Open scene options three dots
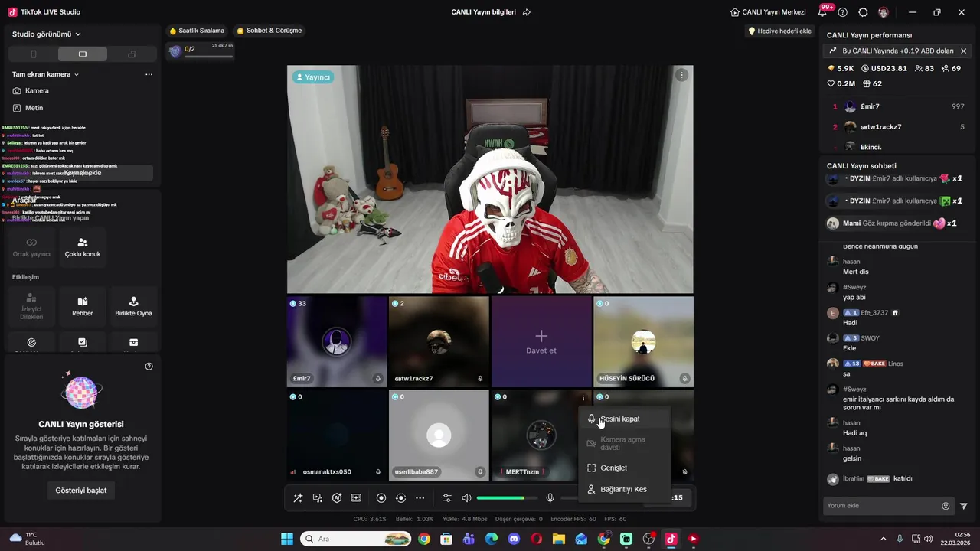Screen dimensions: 980x551 coord(149,74)
